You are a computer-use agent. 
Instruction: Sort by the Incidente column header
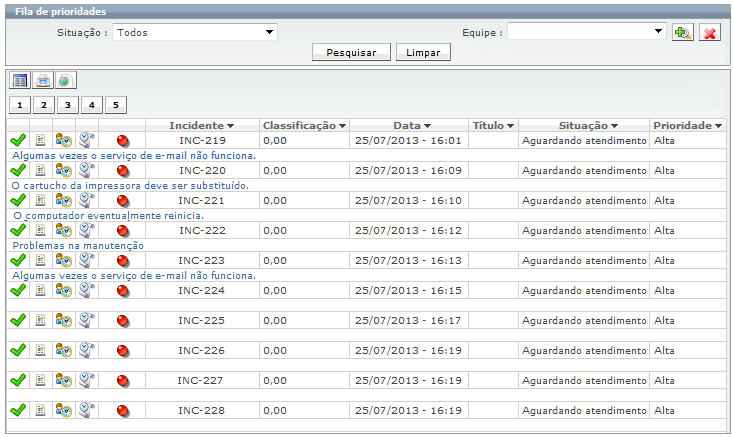(201, 125)
